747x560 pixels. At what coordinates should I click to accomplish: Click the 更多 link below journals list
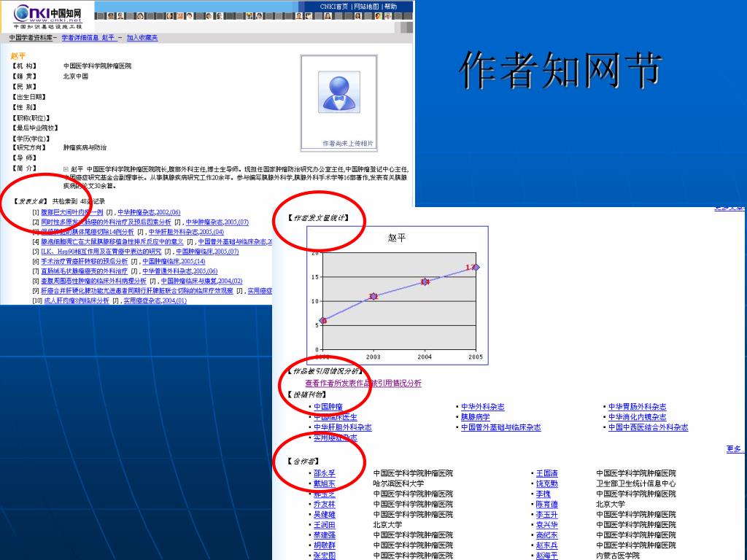734,448
